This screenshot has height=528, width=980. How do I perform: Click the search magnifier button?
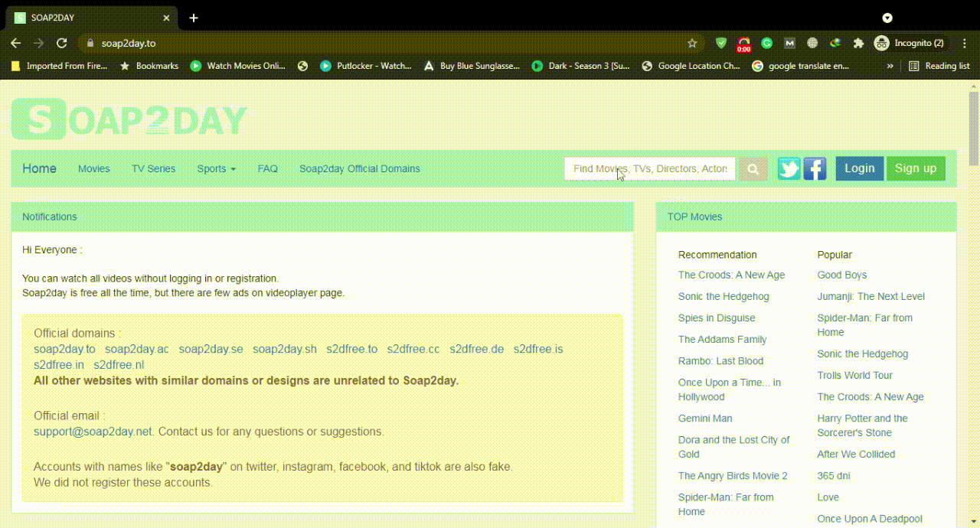(x=753, y=169)
